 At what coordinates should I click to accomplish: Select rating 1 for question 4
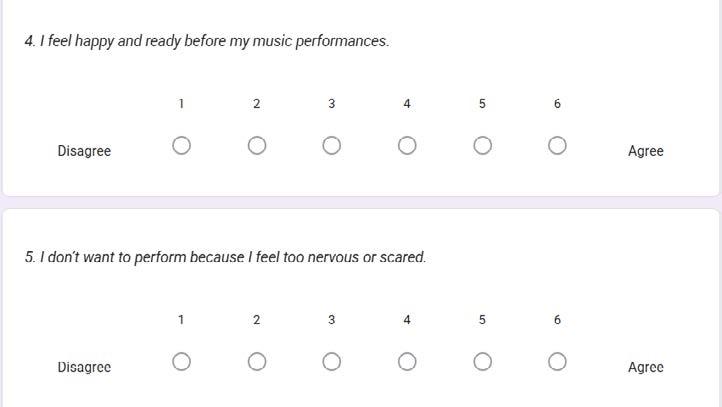coord(181,146)
